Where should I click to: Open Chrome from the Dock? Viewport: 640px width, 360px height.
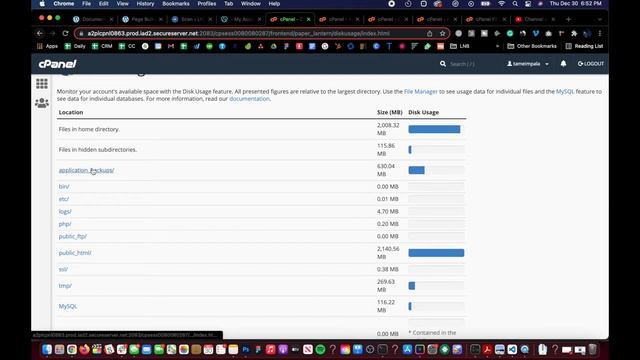(x=72, y=349)
